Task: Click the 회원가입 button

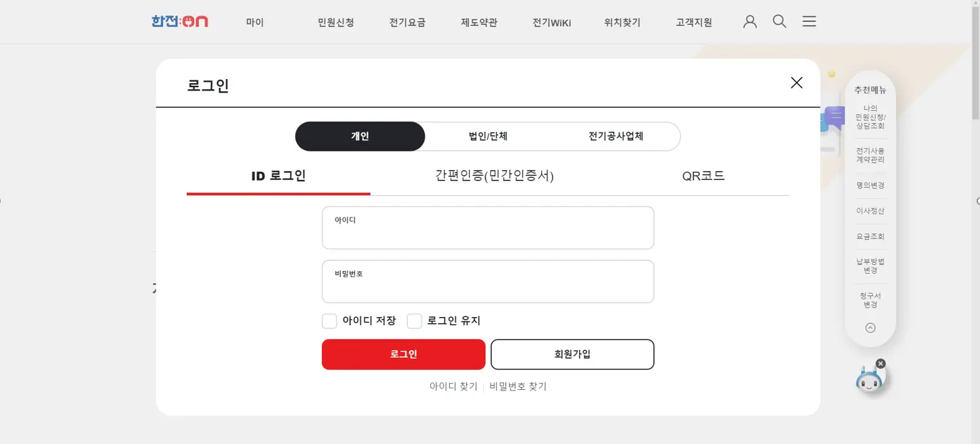Action: pyautogui.click(x=572, y=354)
